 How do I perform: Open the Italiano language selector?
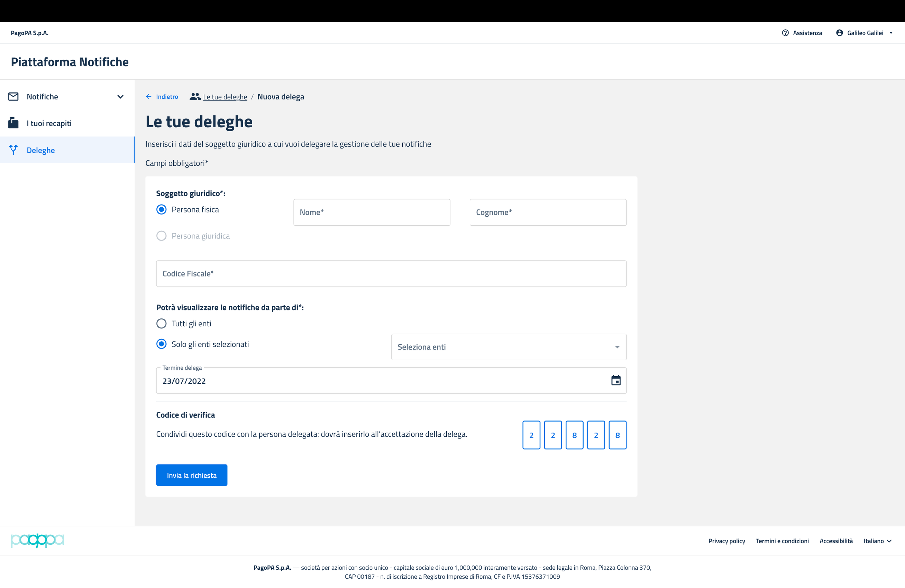(x=877, y=541)
